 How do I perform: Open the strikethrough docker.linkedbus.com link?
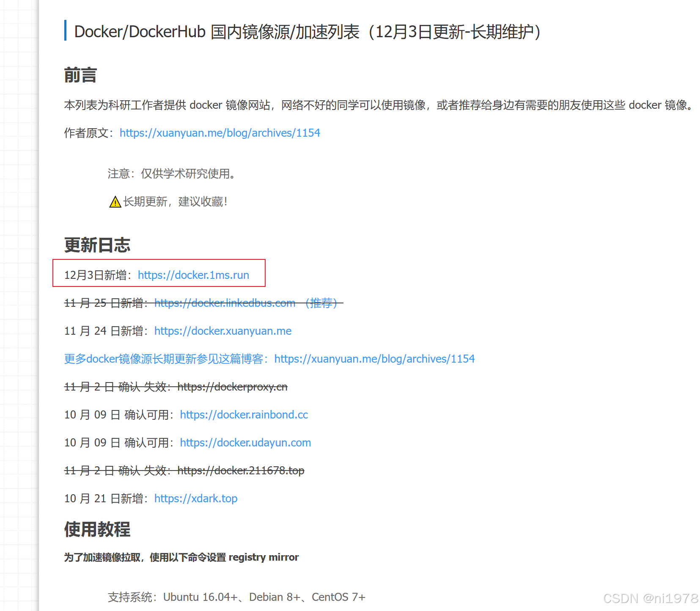tap(225, 303)
